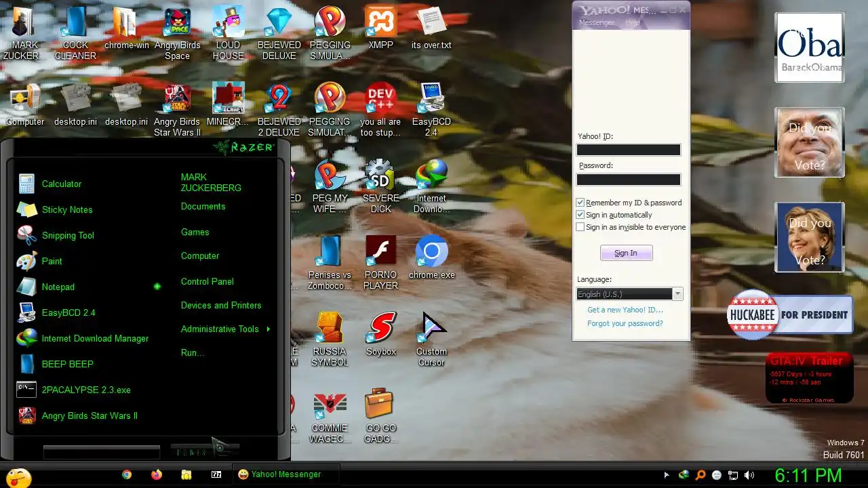The width and height of the screenshot is (868, 488).
Task: Enable 'Sign in as invisible to everyone'
Action: click(x=580, y=227)
